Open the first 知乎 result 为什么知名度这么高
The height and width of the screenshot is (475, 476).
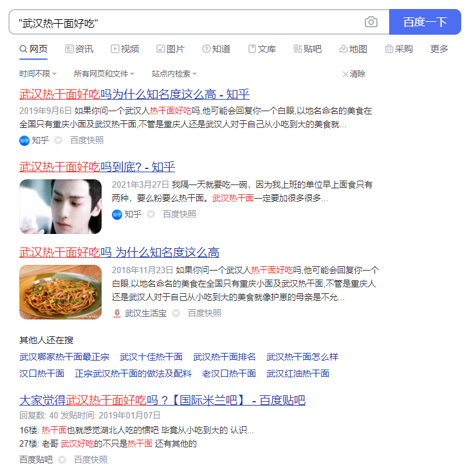point(134,94)
